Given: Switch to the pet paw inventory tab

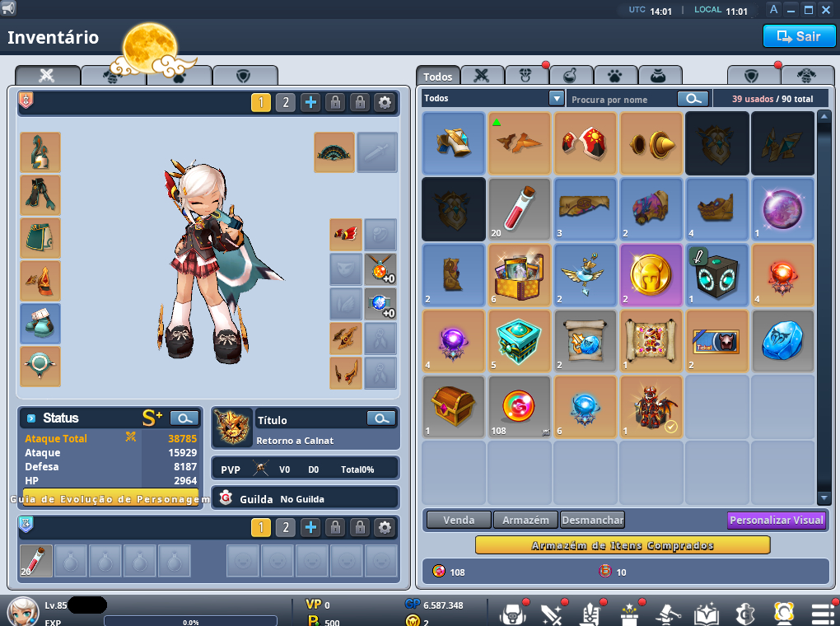Looking at the screenshot, I should (615, 76).
